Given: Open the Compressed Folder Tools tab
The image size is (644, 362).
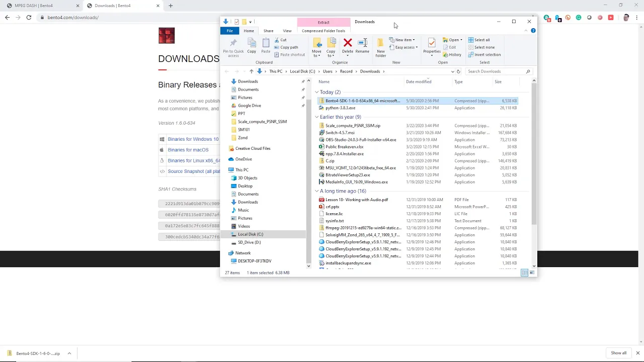Looking at the screenshot, I should click(324, 31).
